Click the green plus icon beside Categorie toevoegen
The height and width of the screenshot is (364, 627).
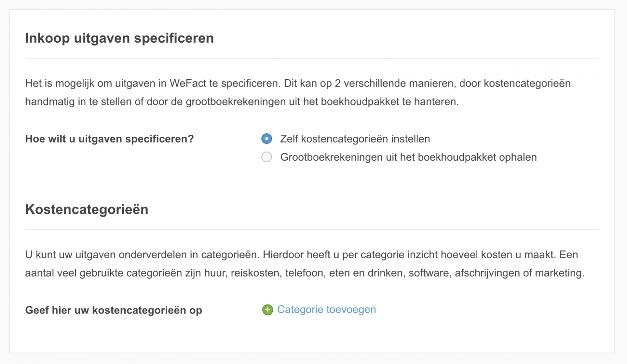(x=268, y=310)
